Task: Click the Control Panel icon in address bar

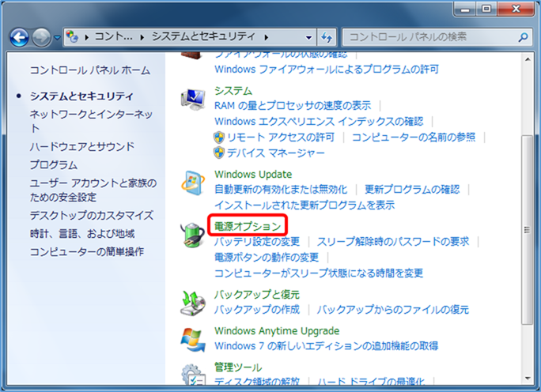Action: (73, 36)
